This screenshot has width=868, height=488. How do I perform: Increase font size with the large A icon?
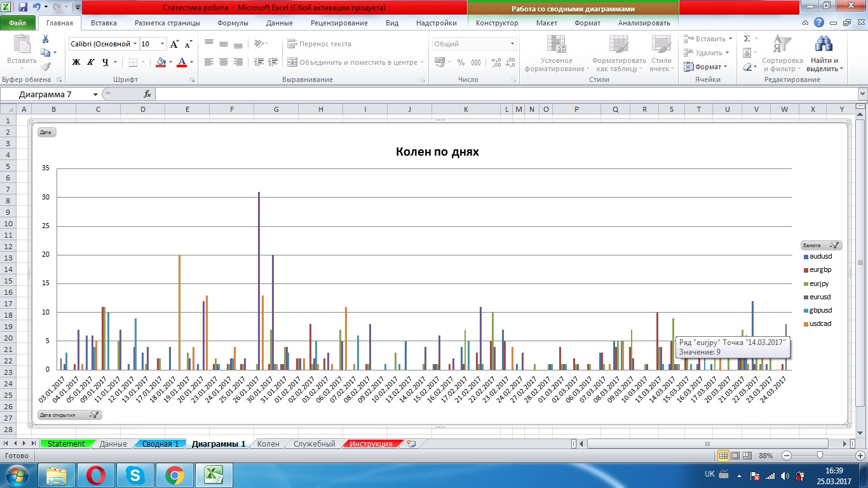pyautogui.click(x=174, y=44)
